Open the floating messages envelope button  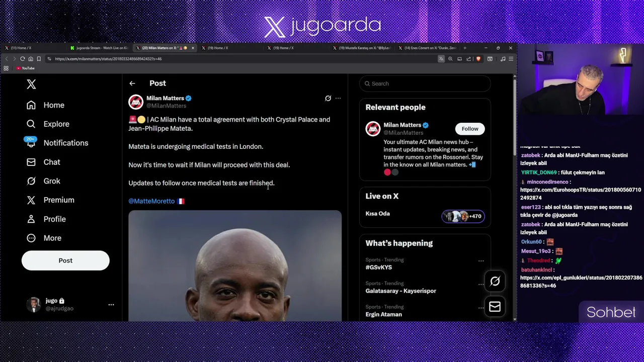[495, 307]
